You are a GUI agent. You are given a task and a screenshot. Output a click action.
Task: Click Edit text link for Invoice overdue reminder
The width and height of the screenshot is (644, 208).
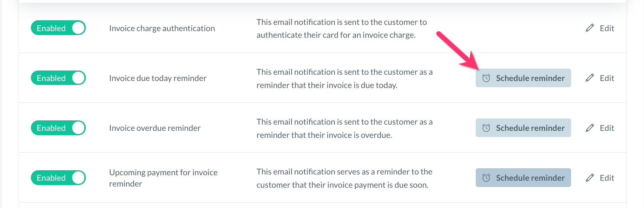607,128
